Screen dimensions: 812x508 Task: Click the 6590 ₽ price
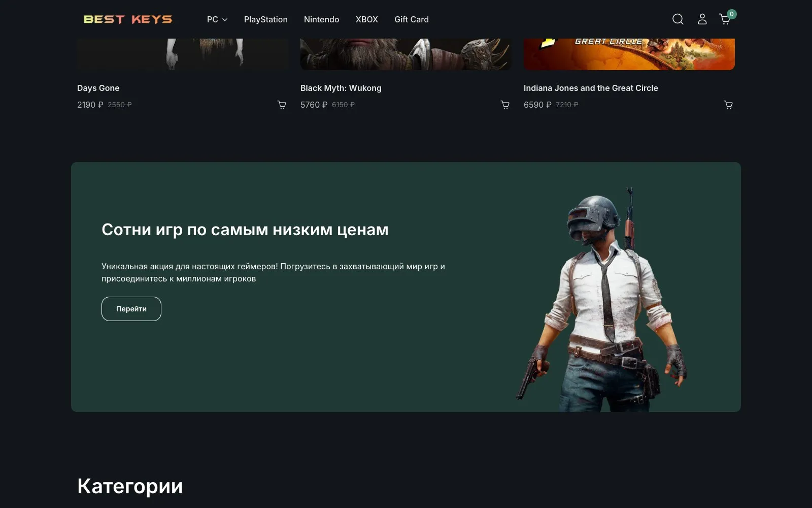537,105
